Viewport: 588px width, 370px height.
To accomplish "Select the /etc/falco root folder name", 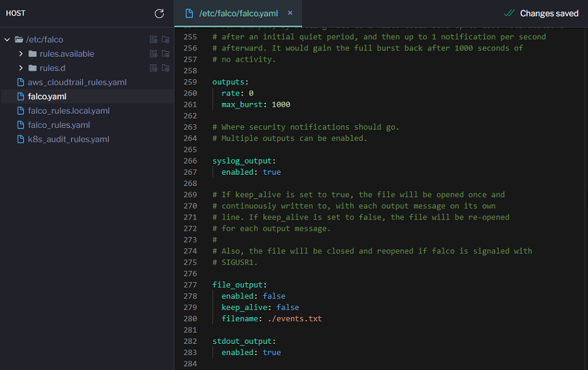I will point(44,39).
